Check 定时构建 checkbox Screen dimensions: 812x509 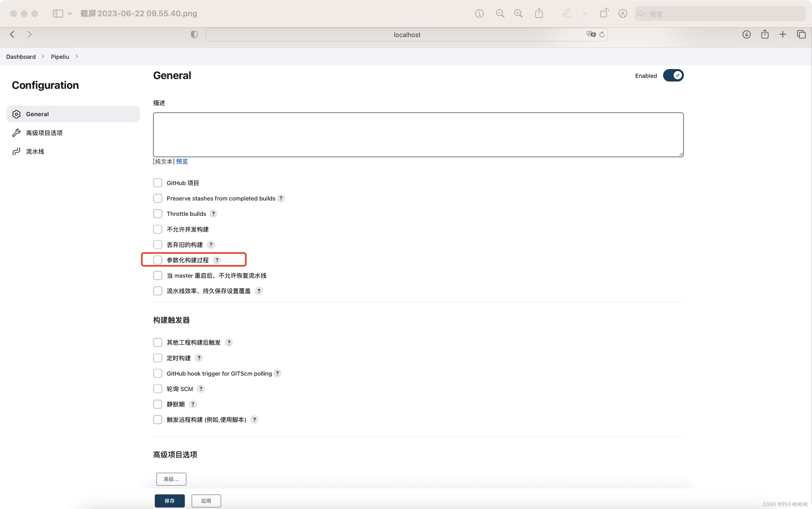158,358
